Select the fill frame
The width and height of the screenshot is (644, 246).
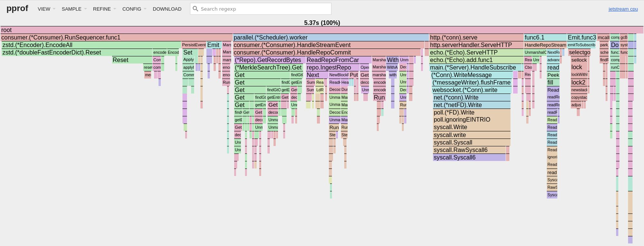coord(553,82)
